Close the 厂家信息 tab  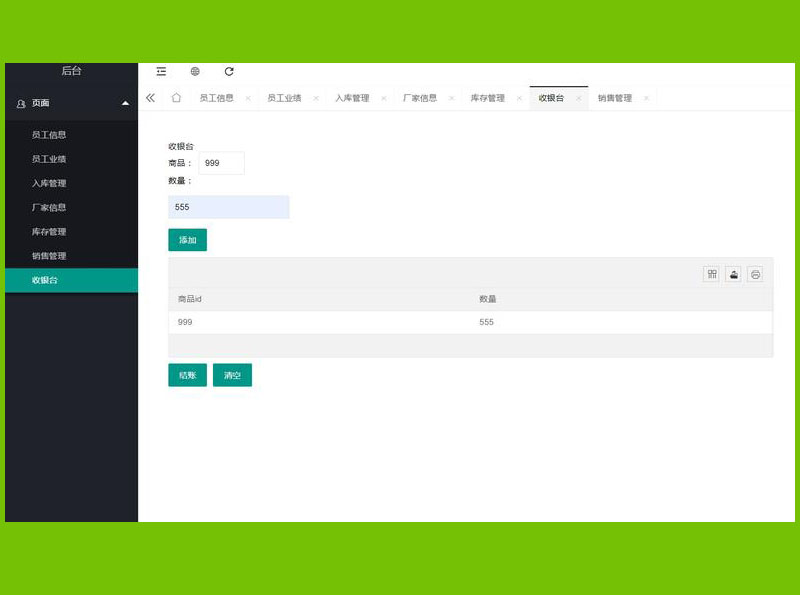click(x=452, y=98)
